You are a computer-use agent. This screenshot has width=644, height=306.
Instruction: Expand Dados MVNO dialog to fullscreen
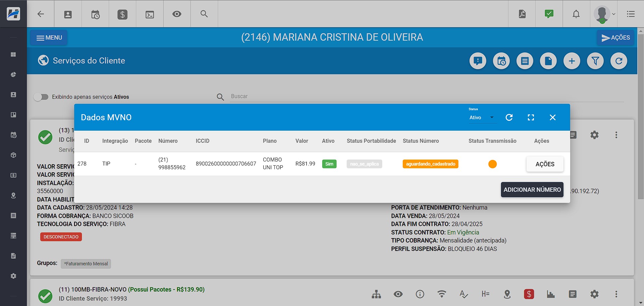pyautogui.click(x=531, y=117)
